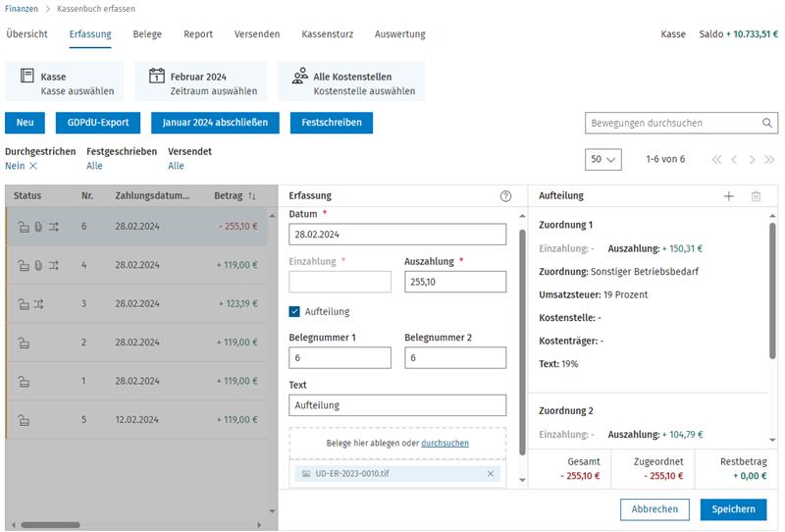The image size is (785, 532).
Task: Click the durchsuchen link for Belege
Action: point(445,444)
